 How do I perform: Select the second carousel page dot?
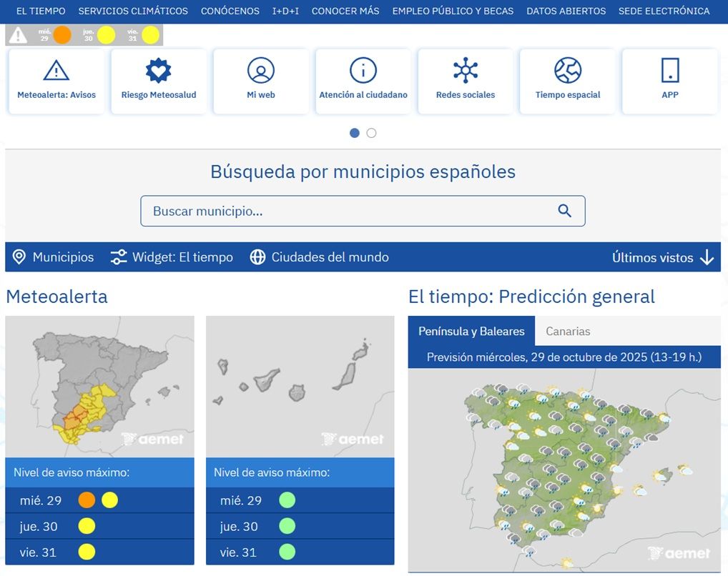(371, 133)
